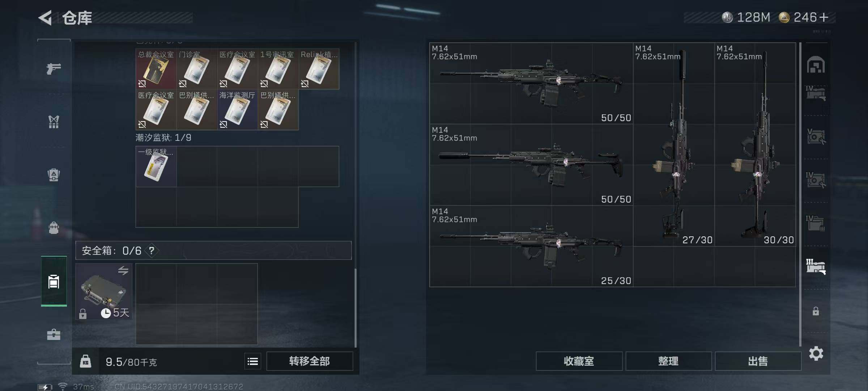Click the safe box help question mark

coord(152,251)
